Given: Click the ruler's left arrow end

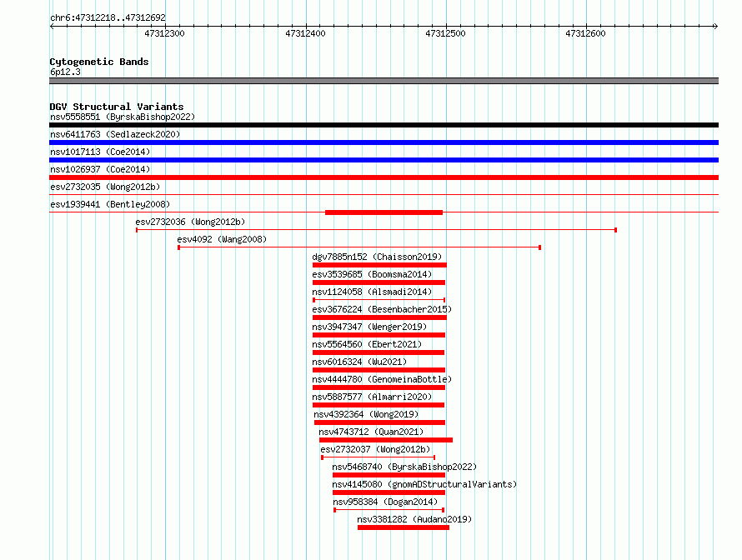Looking at the screenshot, I should click(x=52, y=27).
